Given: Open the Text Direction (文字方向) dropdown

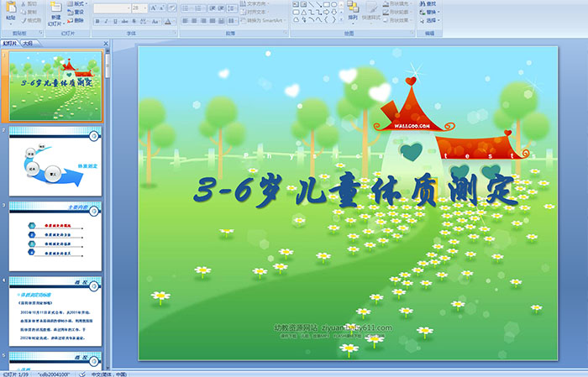Looking at the screenshot, I should pyautogui.click(x=254, y=3).
